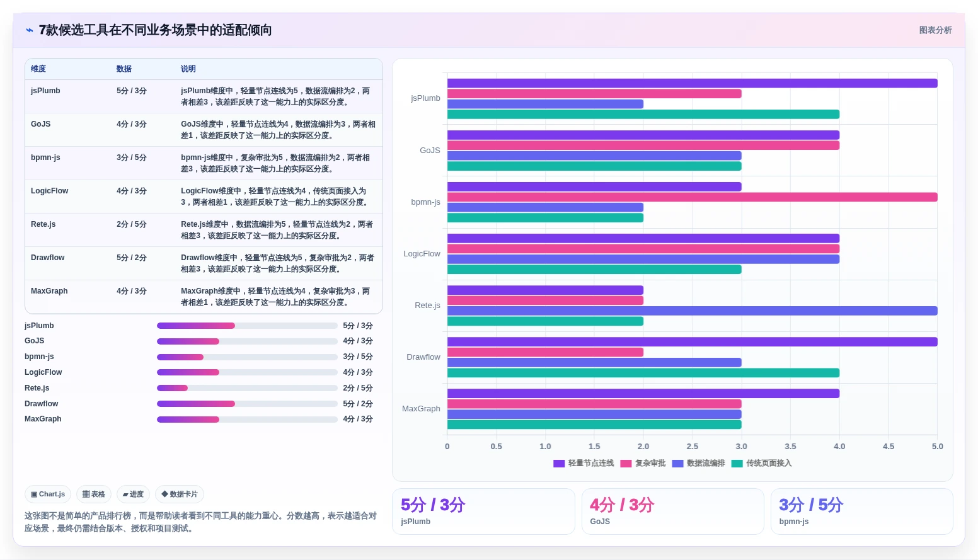Click bpmn-js progress row score 3分 / 5分
Image resolution: width=978 pixels, height=560 pixels.
point(358,357)
